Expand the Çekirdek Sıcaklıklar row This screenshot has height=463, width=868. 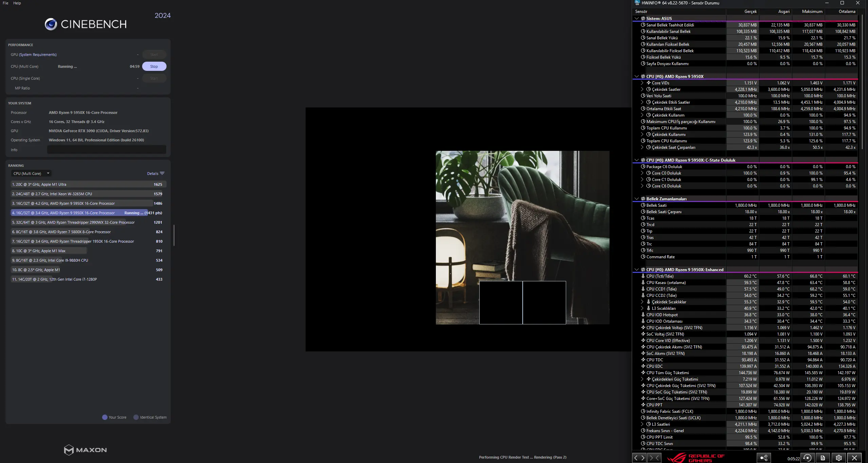(642, 302)
